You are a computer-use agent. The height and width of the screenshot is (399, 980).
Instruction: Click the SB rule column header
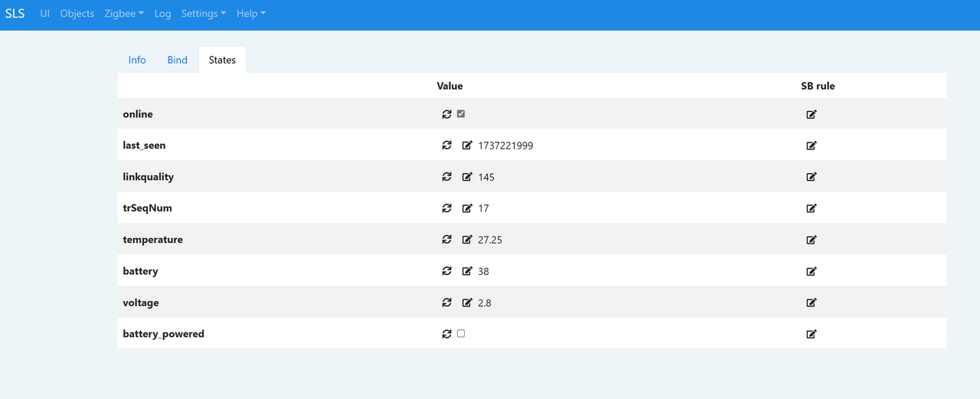point(818,86)
